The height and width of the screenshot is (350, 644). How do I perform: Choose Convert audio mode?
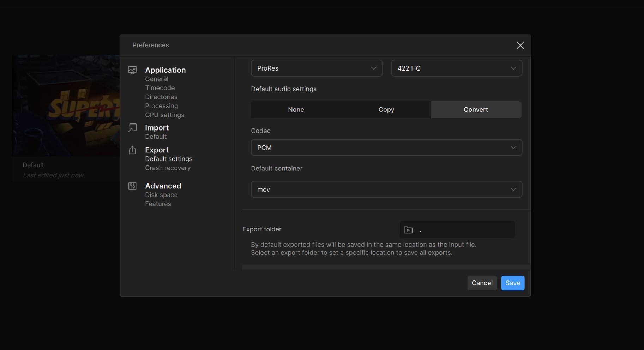tap(475, 110)
